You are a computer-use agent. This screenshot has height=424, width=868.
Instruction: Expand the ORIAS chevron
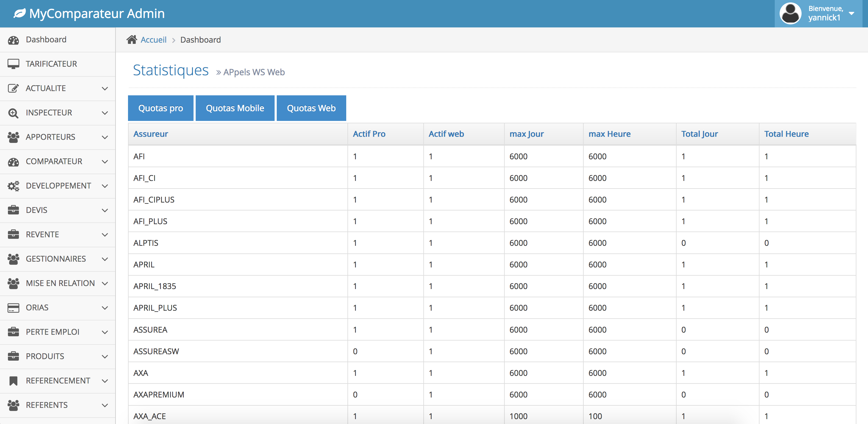pyautogui.click(x=105, y=308)
